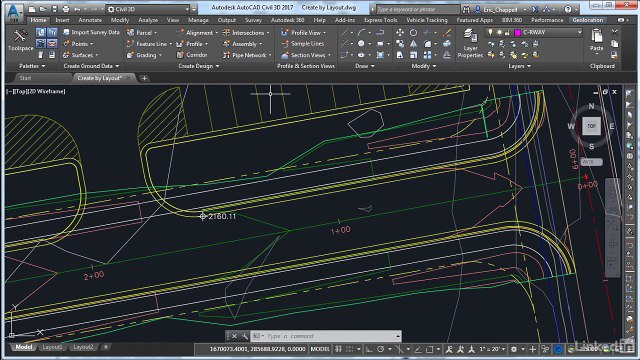Pick the Copy tool in Modify panel

400,44
